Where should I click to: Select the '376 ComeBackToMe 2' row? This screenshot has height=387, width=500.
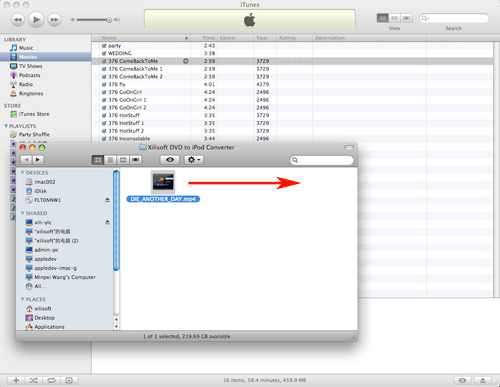(x=293, y=77)
